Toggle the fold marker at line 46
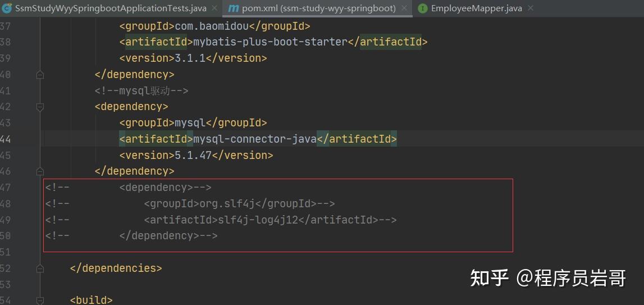The height and width of the screenshot is (305, 644). [x=40, y=171]
